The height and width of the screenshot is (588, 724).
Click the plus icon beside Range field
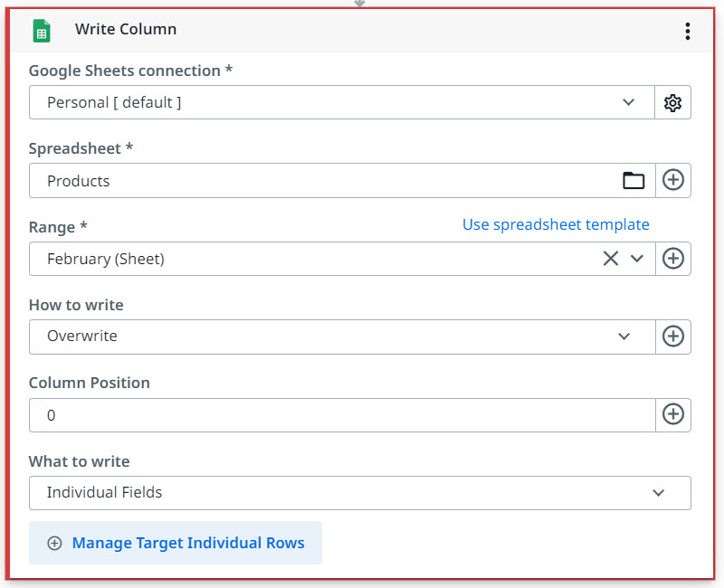[673, 259]
